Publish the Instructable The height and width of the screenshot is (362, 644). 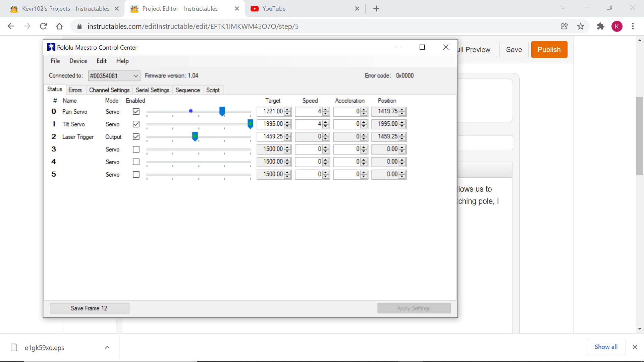click(549, 49)
